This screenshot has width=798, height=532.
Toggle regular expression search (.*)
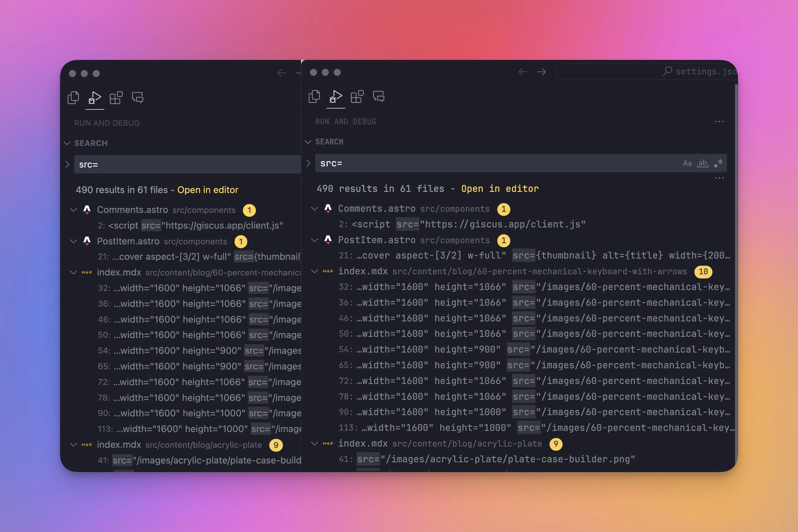(718, 163)
